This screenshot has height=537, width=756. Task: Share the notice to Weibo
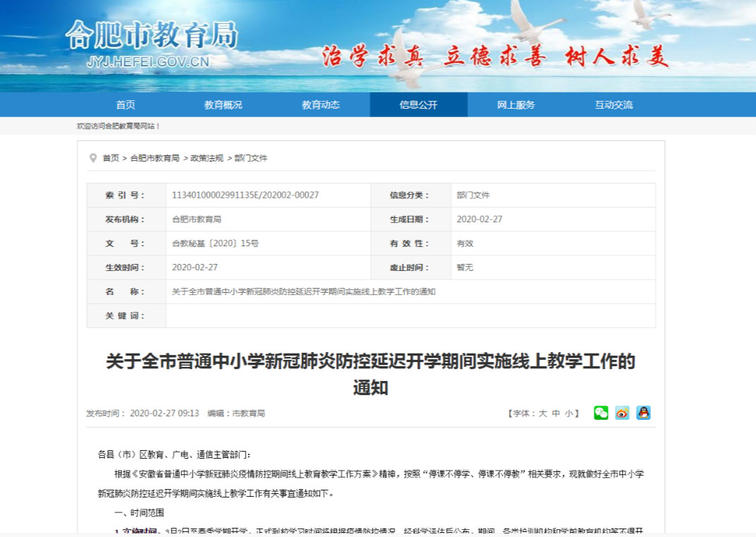[x=622, y=413]
